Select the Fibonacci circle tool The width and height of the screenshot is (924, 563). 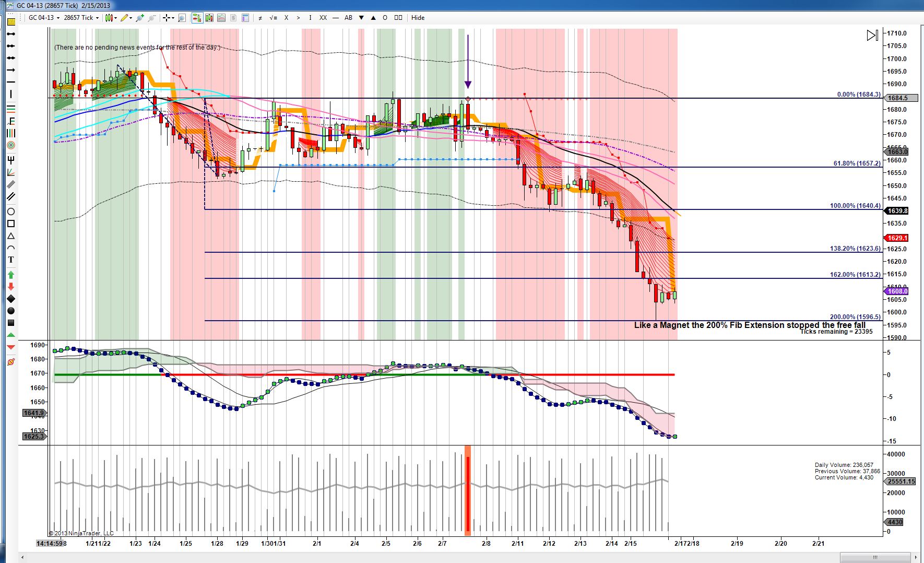[x=10, y=146]
